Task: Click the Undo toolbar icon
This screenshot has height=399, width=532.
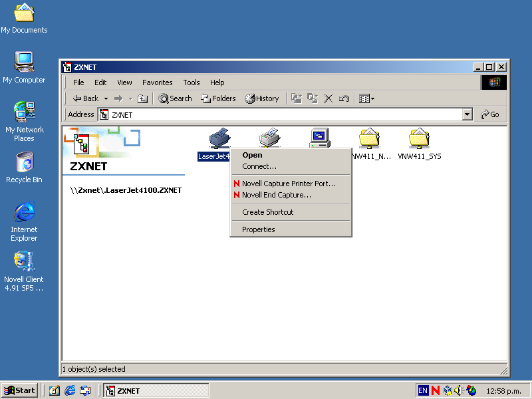Action: click(x=344, y=98)
